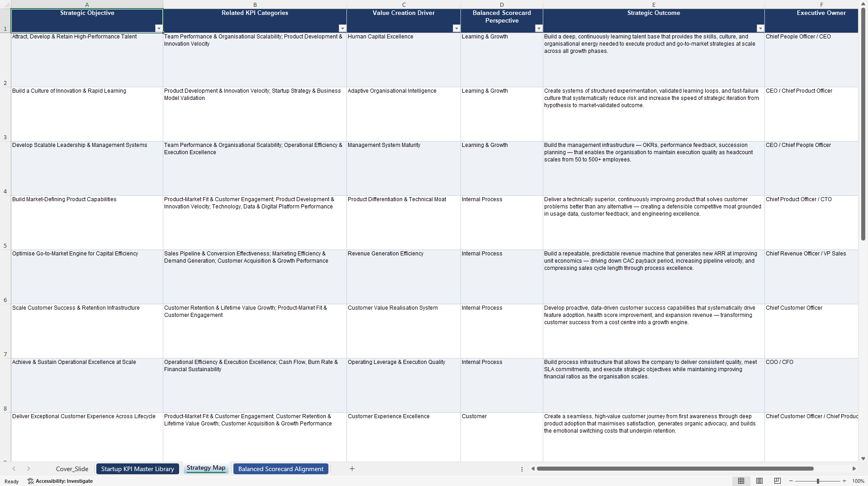The width and height of the screenshot is (868, 486).
Task: Open the Value Creation Driver filter dropdown
Action: (x=456, y=28)
